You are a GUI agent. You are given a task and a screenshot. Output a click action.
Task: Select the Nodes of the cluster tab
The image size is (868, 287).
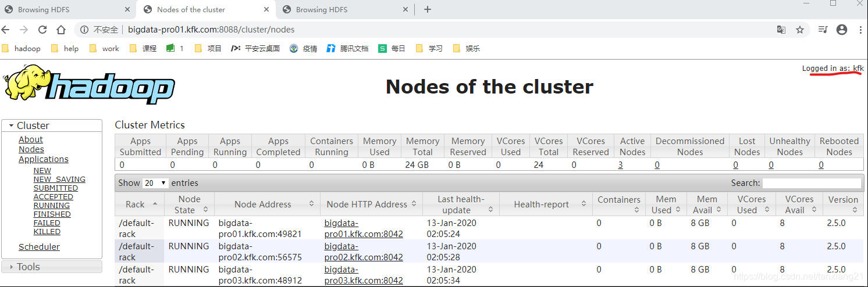pos(207,9)
